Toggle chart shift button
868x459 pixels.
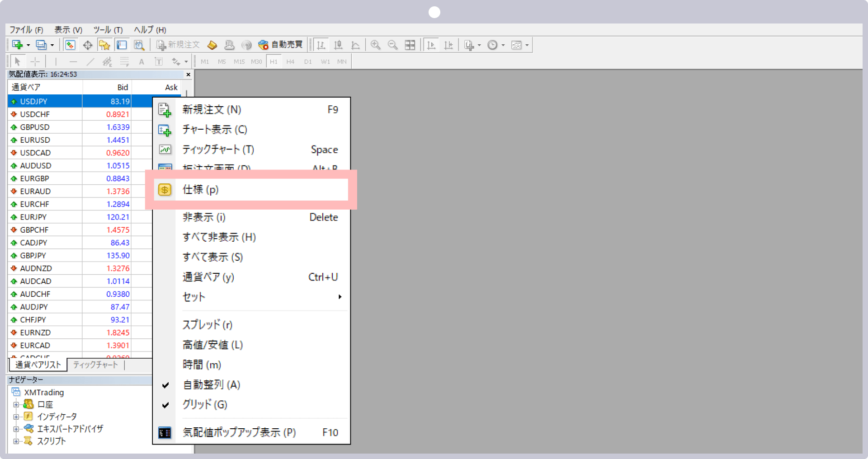[x=448, y=45]
